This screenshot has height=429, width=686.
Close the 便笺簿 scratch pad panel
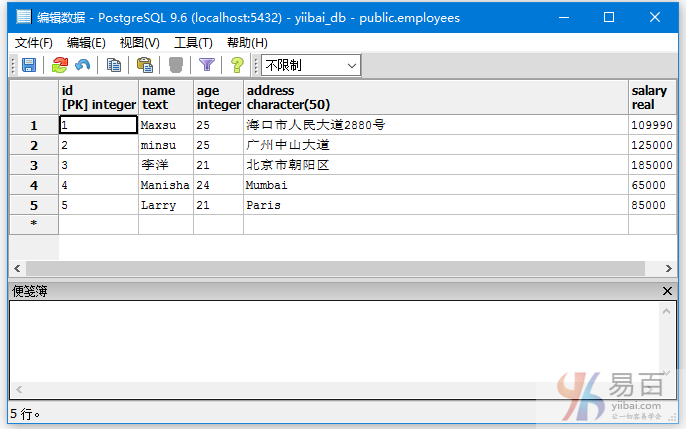pos(668,291)
